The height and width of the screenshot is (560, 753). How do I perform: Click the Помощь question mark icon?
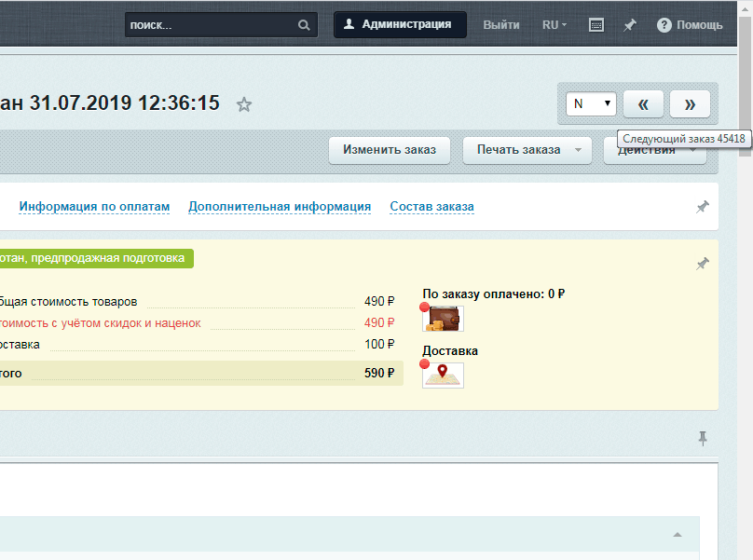point(664,25)
